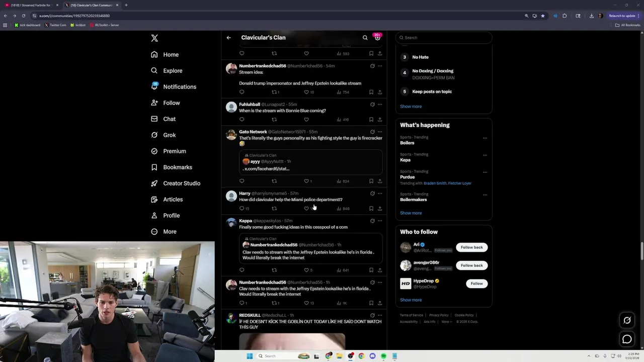Viewport: 644px width, 362px height.
Task: Open Grok floating button at bottom right
Action: [x=627, y=320]
